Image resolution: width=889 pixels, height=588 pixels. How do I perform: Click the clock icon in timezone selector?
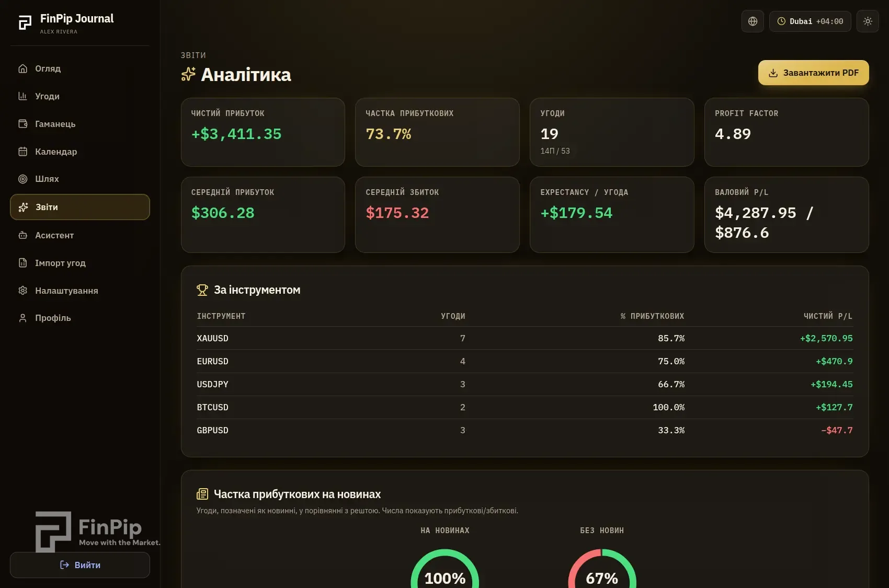point(781,21)
